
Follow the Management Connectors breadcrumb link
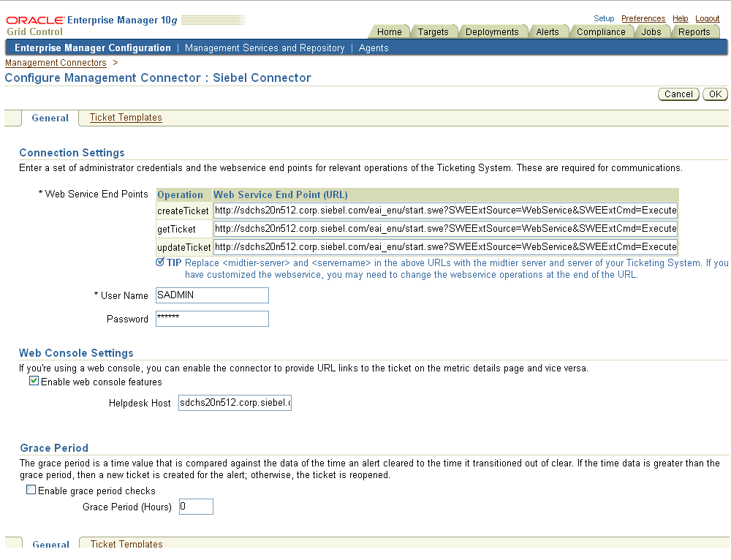pyautogui.click(x=56, y=62)
